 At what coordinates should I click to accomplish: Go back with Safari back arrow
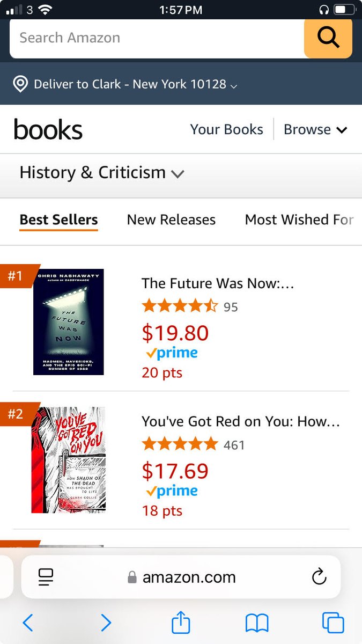point(28,623)
